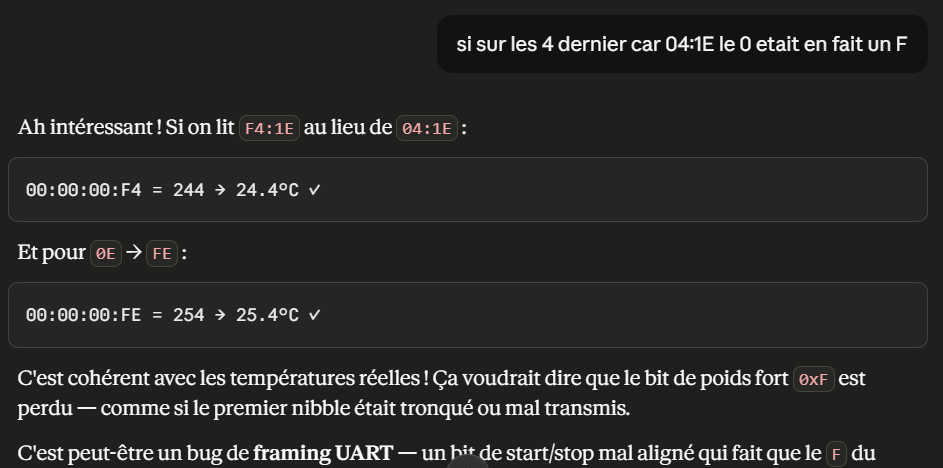
Task: Click the words Et pour before 0E
Action: click(x=51, y=253)
